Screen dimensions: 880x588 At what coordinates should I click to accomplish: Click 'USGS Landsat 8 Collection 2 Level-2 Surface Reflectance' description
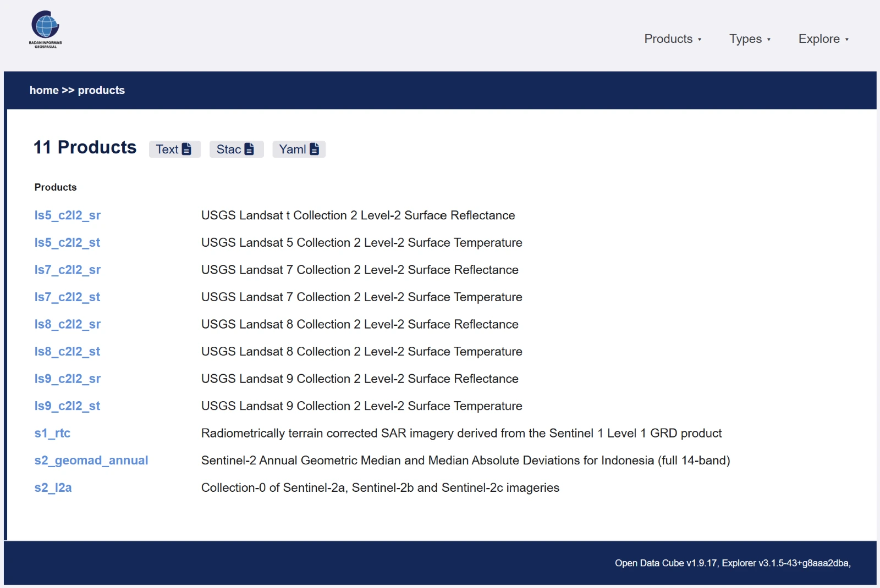pos(360,324)
